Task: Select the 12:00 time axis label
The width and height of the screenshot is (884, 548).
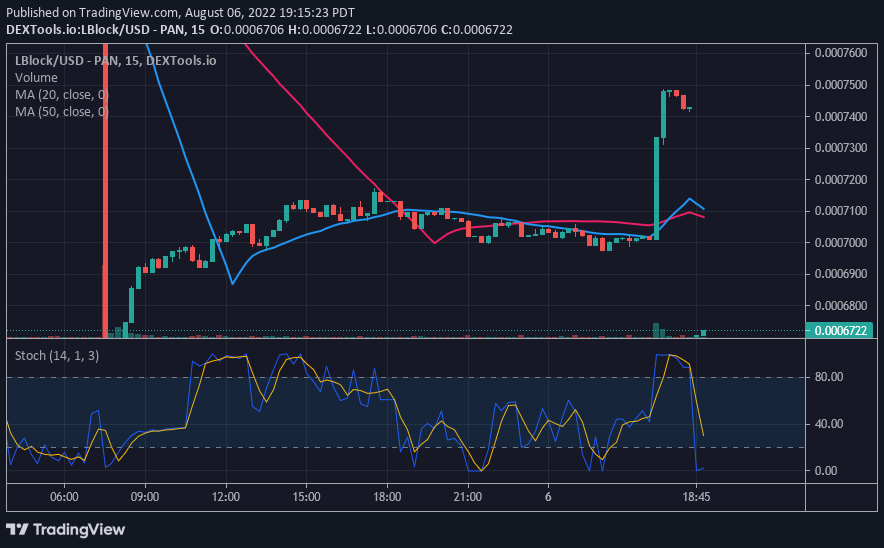Action: point(225,496)
